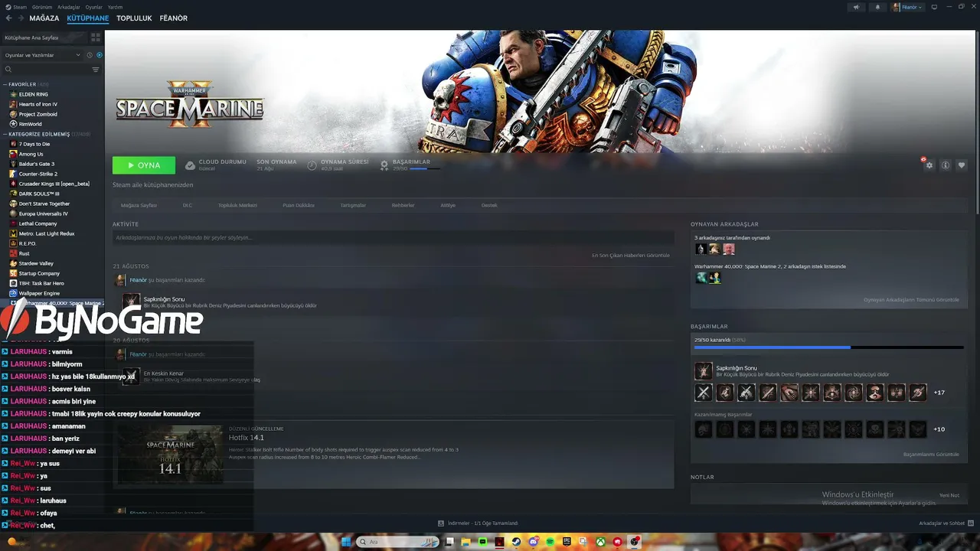980x551 pixels.
Task: Expand the +10 unearned achievements
Action: pyautogui.click(x=939, y=429)
